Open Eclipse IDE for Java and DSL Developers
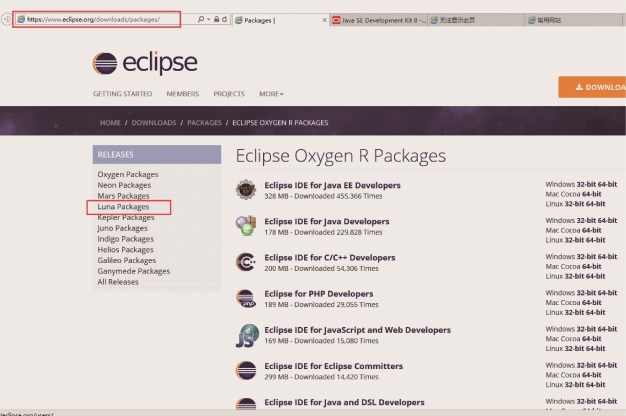The height and width of the screenshot is (416, 626). pyautogui.click(x=344, y=402)
